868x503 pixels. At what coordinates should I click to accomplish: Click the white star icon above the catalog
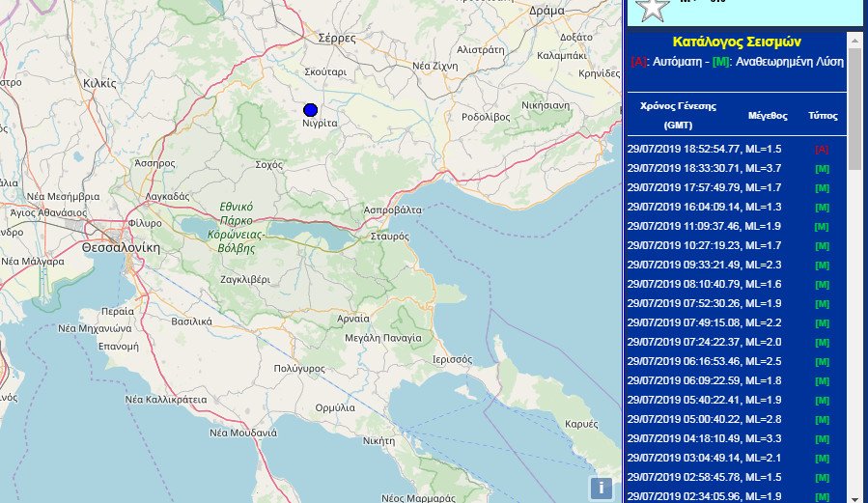click(x=652, y=9)
